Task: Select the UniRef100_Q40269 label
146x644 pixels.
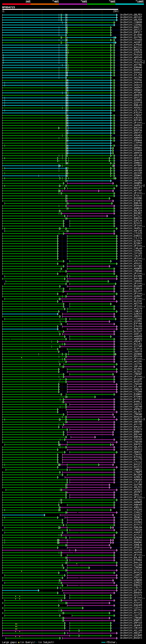Action: pos(131,180)
